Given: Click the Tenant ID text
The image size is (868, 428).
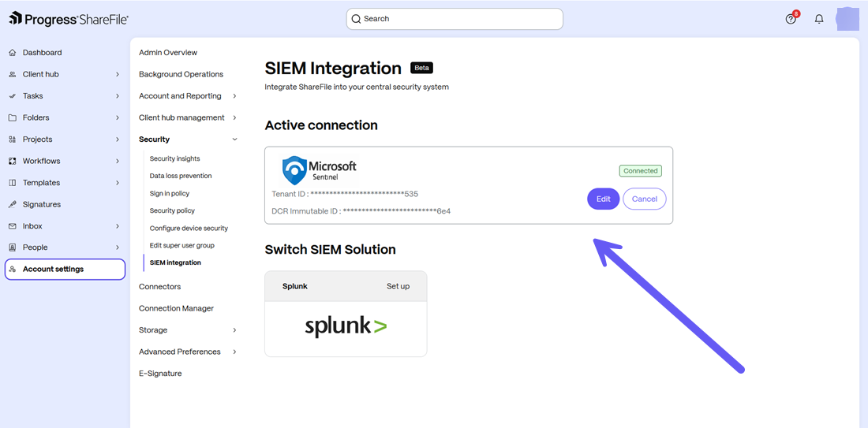Looking at the screenshot, I should click(x=345, y=194).
